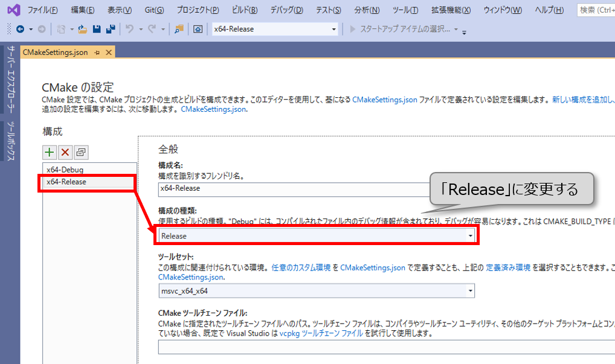Pin the CMakeSettings.json tab

coord(97,53)
